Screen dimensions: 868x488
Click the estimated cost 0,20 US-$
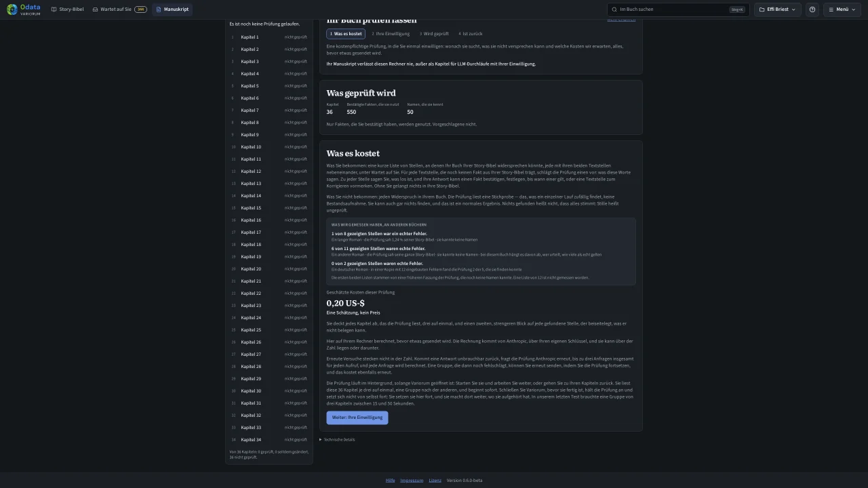[345, 303]
